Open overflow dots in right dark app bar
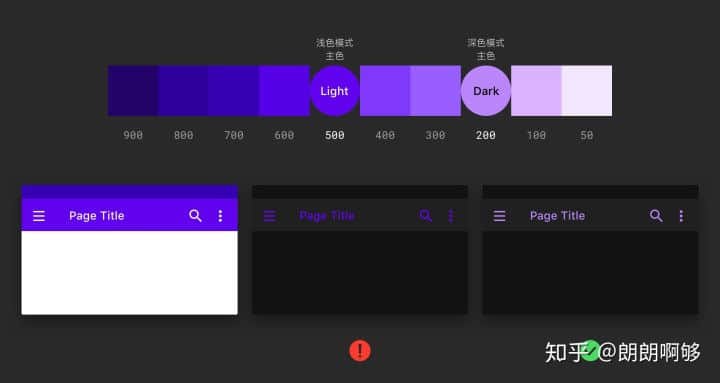This screenshot has width=720, height=383. 681,216
